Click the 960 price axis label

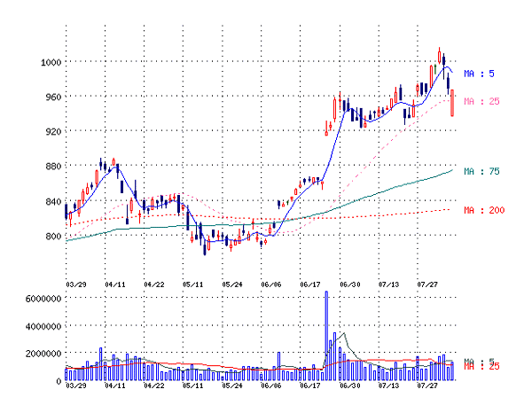coord(53,97)
